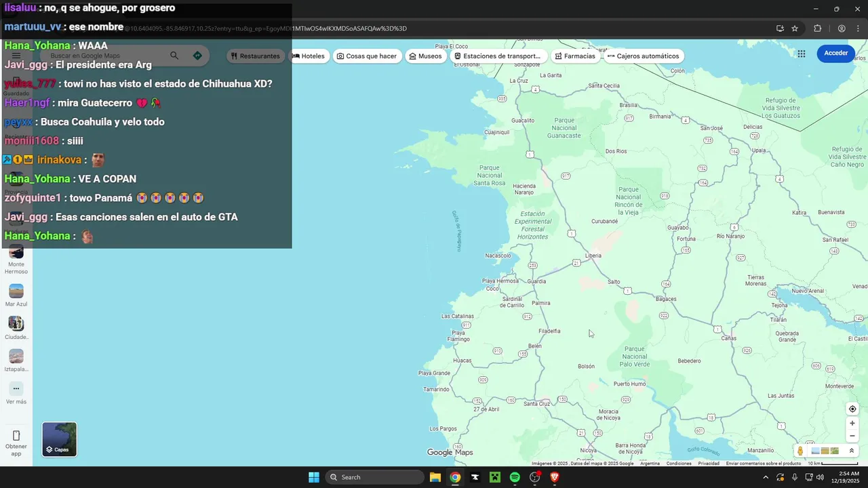Open File Explorer from the taskbar
868x488 pixels.
coord(435,477)
